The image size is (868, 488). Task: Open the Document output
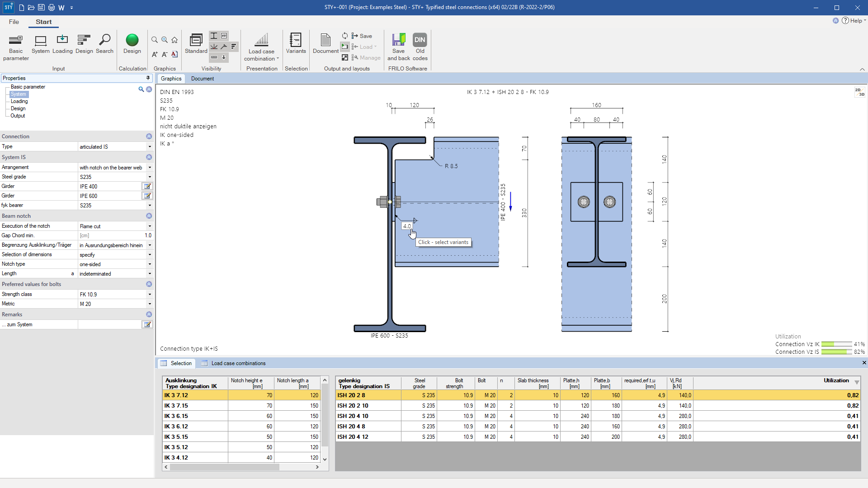click(x=325, y=44)
